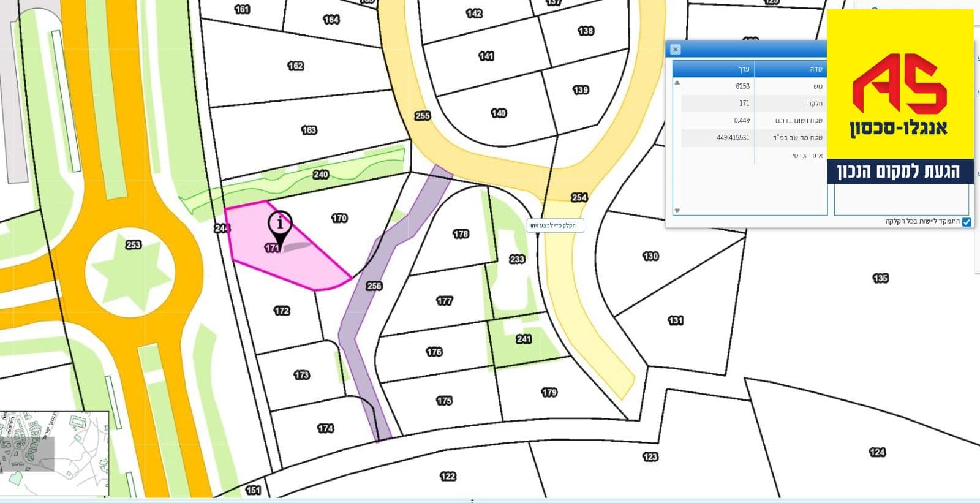980x503 pixels.
Task: Click parcel 140 on the map
Action: coord(499,113)
